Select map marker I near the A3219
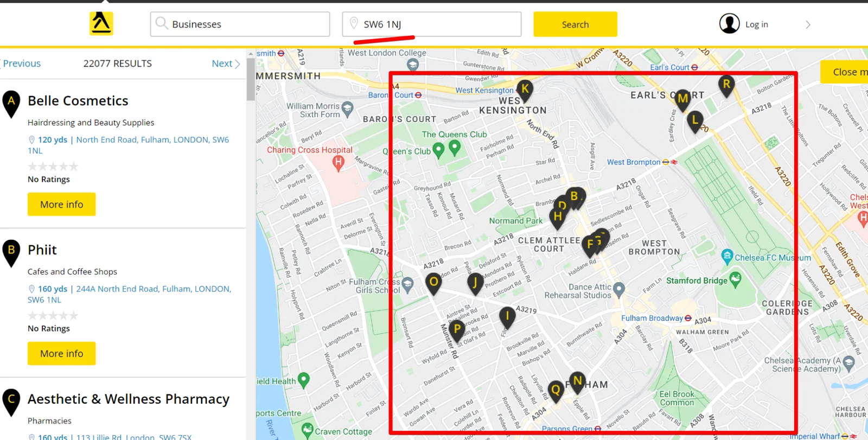The image size is (868, 440). click(x=507, y=317)
